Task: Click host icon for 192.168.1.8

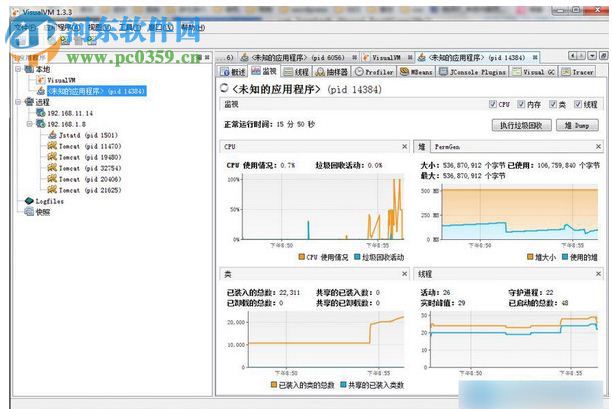Action: pyautogui.click(x=41, y=124)
